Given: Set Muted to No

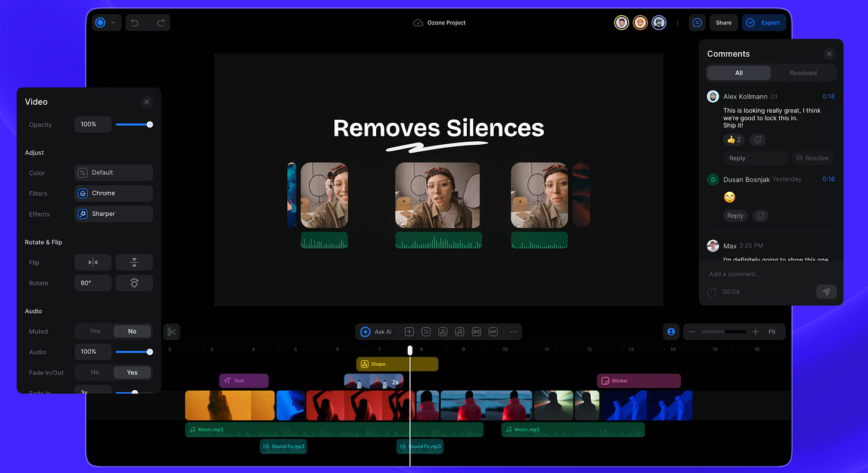Looking at the screenshot, I should pos(132,331).
